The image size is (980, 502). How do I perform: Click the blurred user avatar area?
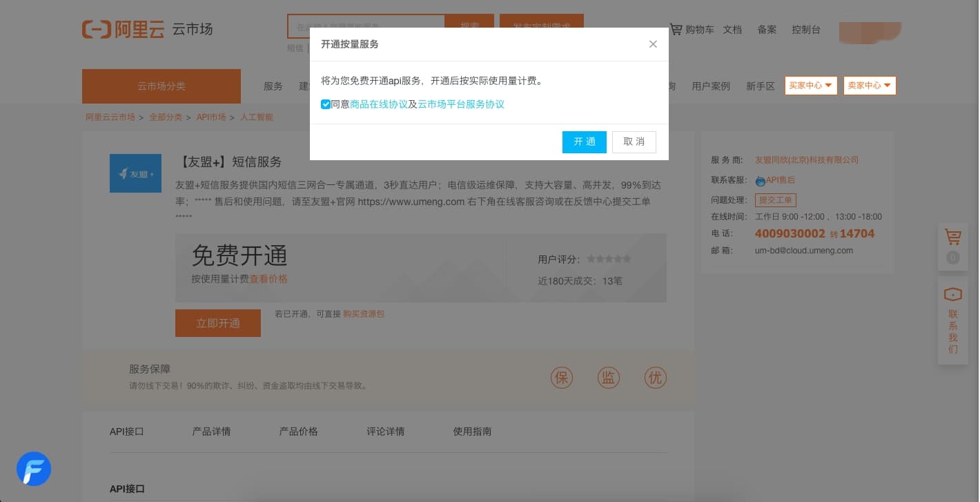[870, 32]
